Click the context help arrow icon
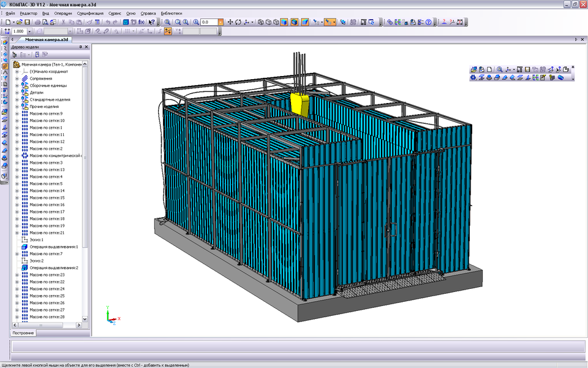 pyautogui.click(x=151, y=23)
